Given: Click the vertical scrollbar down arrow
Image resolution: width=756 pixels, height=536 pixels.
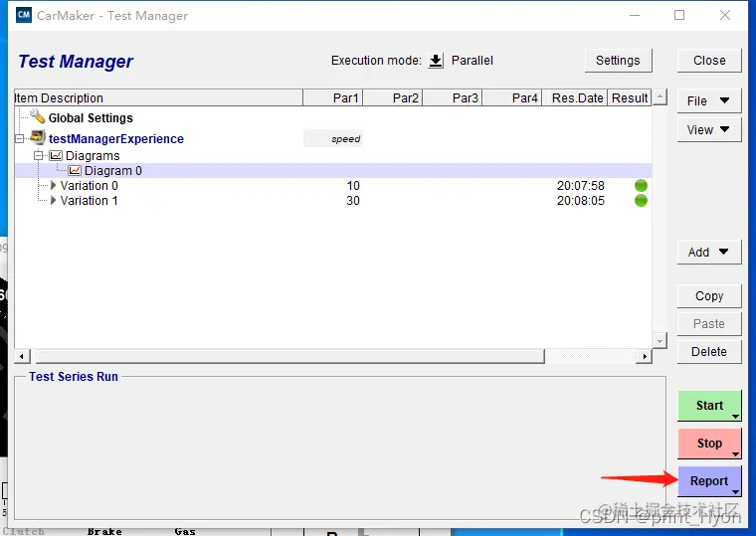Looking at the screenshot, I should click(660, 340).
